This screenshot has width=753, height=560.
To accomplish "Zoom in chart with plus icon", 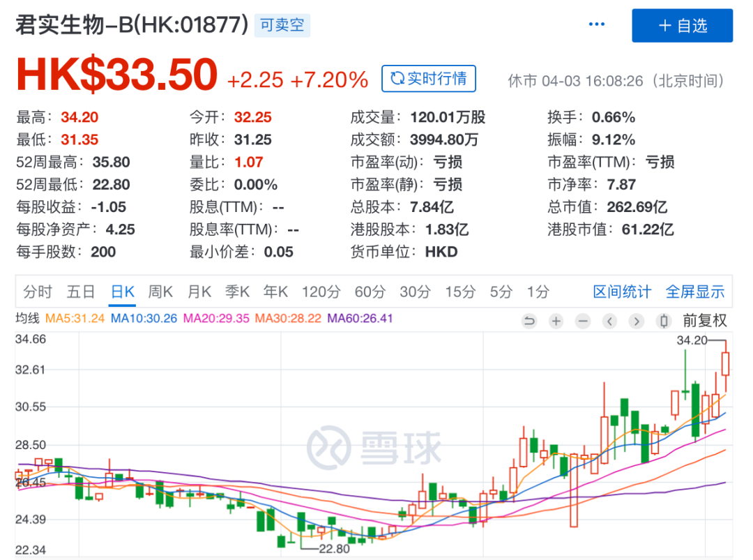I will pos(556,321).
